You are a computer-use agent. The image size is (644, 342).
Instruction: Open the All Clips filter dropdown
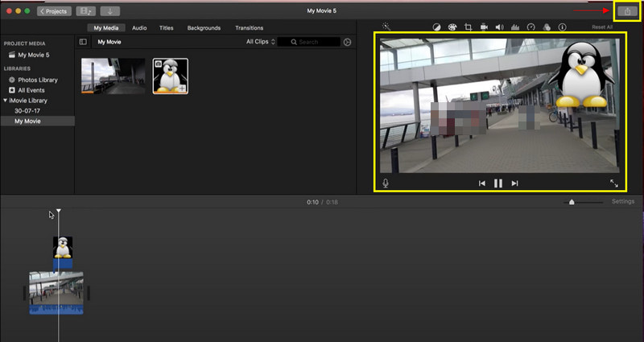tap(260, 42)
